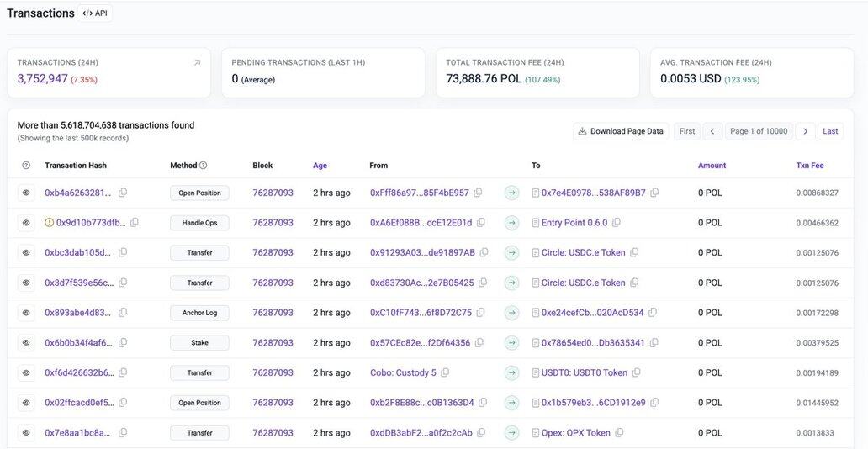Preview transaction 0x9d10b773dfb with eye icon
This screenshot has height=449, width=868.
26,223
